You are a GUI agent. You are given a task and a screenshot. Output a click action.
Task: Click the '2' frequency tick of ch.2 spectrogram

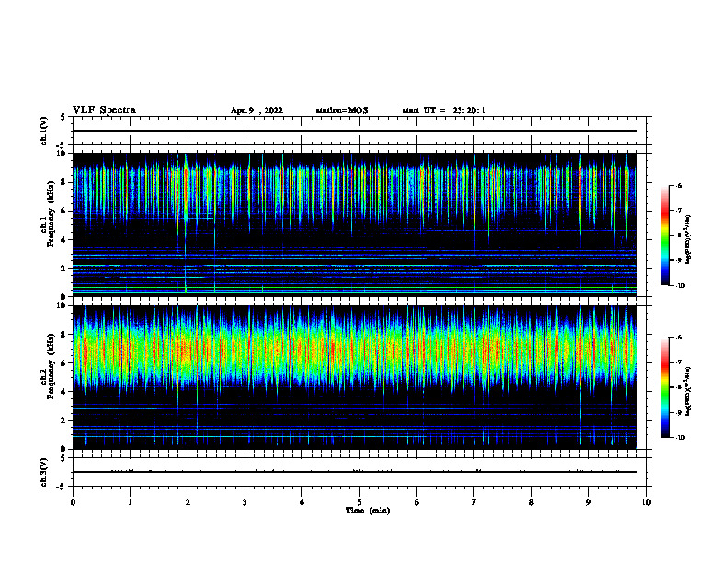(x=63, y=420)
